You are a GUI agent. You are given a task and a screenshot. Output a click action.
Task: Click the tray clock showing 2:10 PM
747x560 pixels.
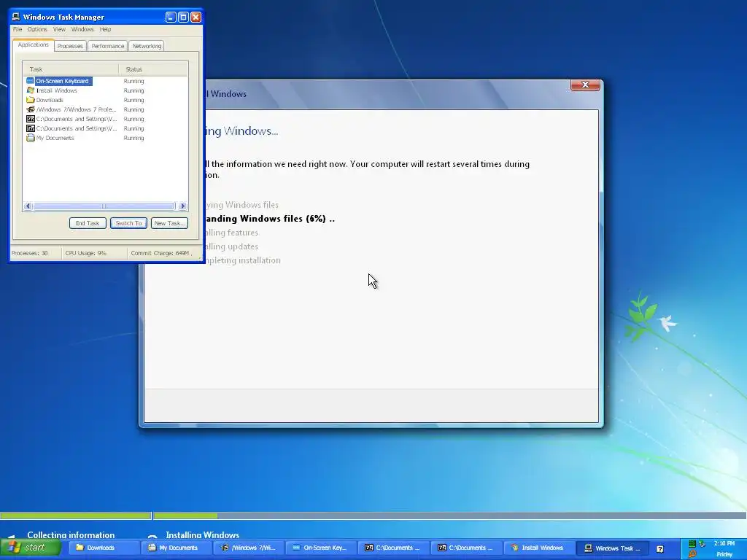pos(724,543)
